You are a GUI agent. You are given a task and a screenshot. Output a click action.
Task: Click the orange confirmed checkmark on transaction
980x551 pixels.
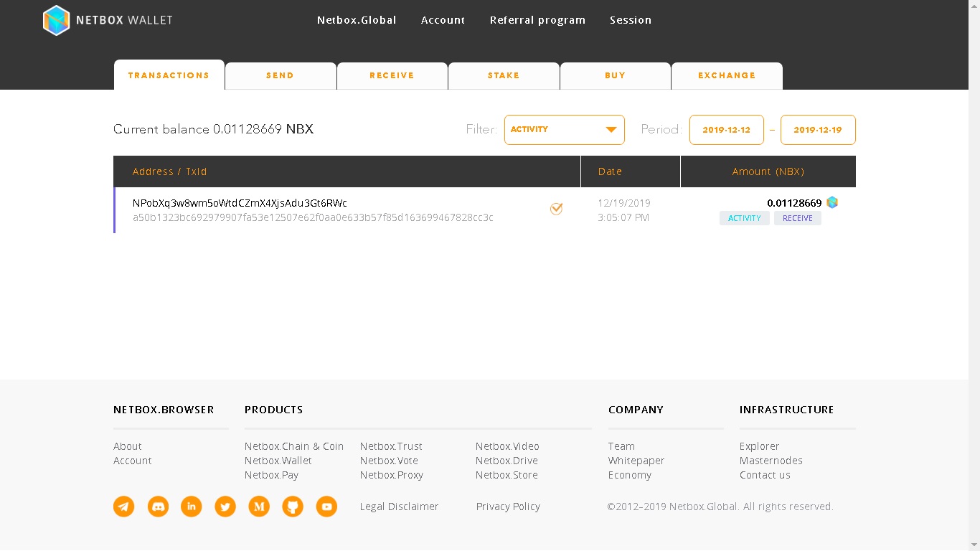556,209
